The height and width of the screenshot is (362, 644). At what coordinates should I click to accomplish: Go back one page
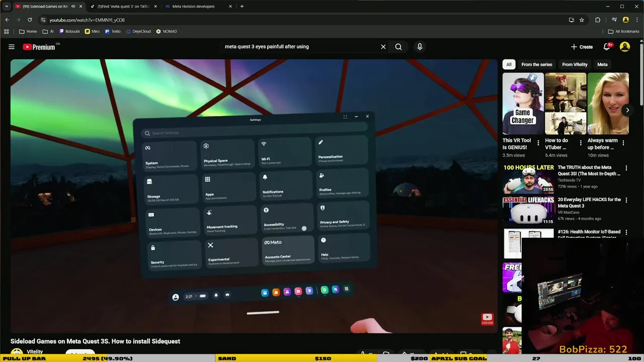click(7, 20)
